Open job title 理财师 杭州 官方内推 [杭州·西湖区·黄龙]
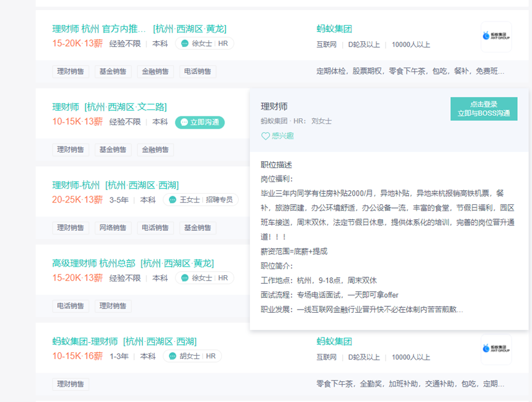This screenshot has height=402, width=532. pos(140,29)
